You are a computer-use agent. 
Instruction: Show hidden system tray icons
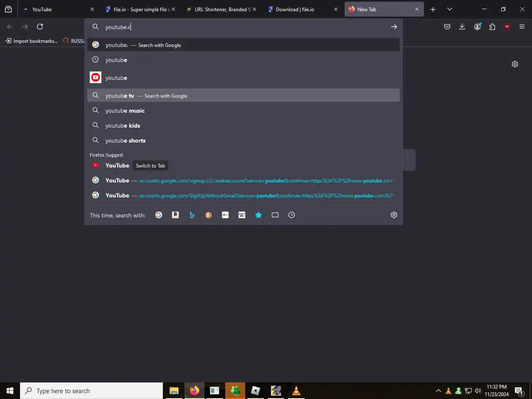pos(438,391)
